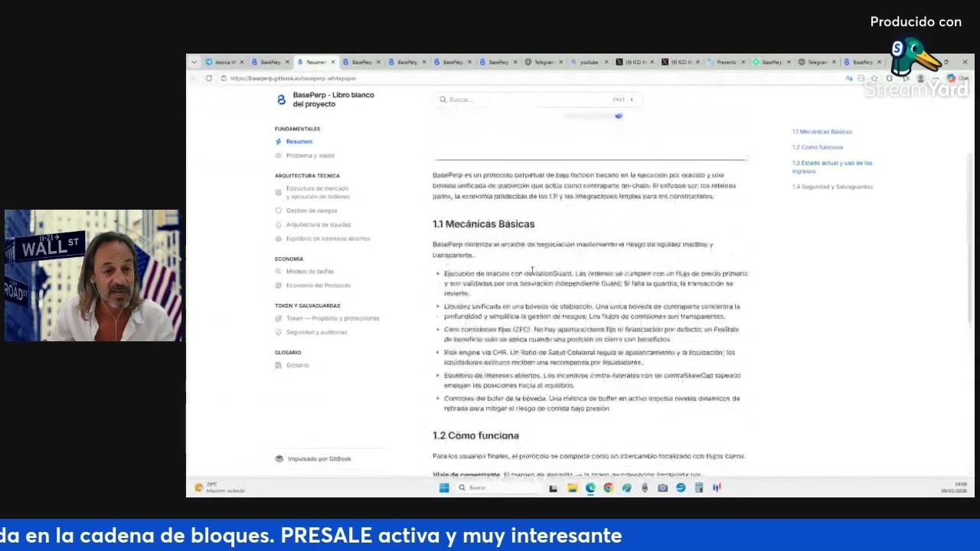Open the candlestick chart app on the taskbar
Screen dimensions: 980x551
717,487
